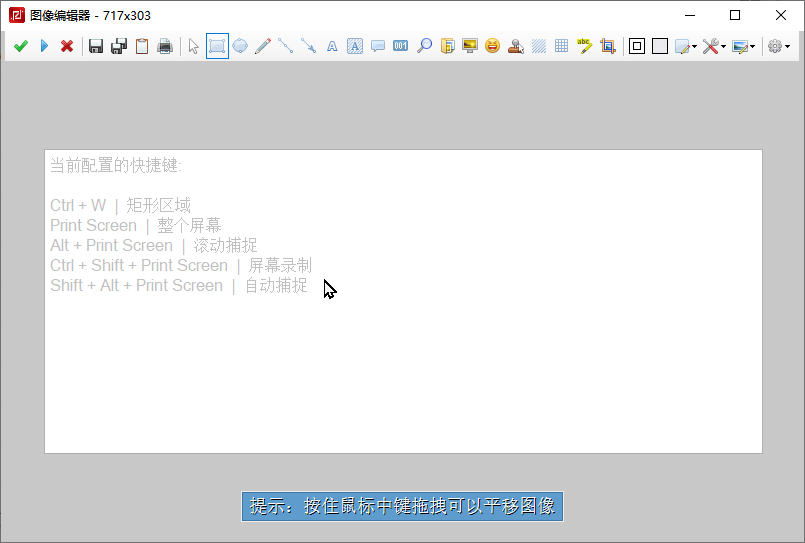Click the blue hint banner about panning
Screen dimensions: 805x543
402,507
